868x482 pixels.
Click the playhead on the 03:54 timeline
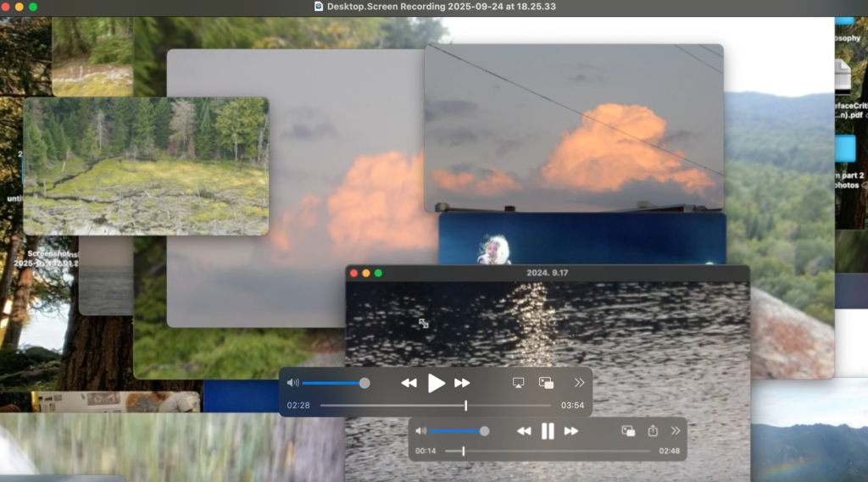tap(465, 406)
